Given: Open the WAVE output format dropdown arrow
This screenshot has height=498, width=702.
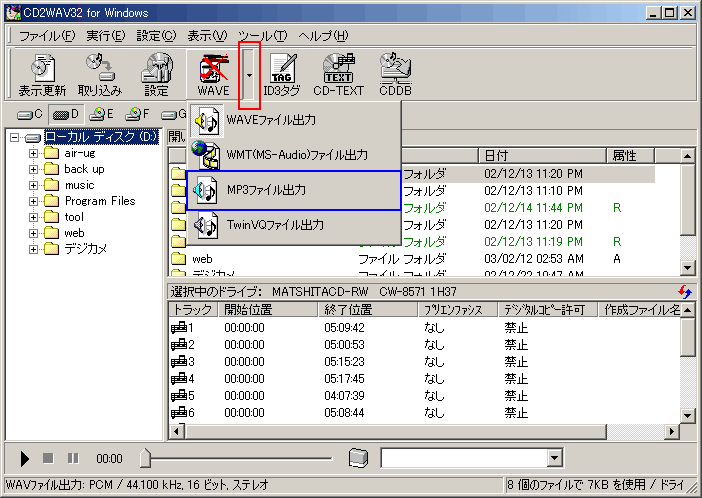Looking at the screenshot, I should [x=249, y=75].
